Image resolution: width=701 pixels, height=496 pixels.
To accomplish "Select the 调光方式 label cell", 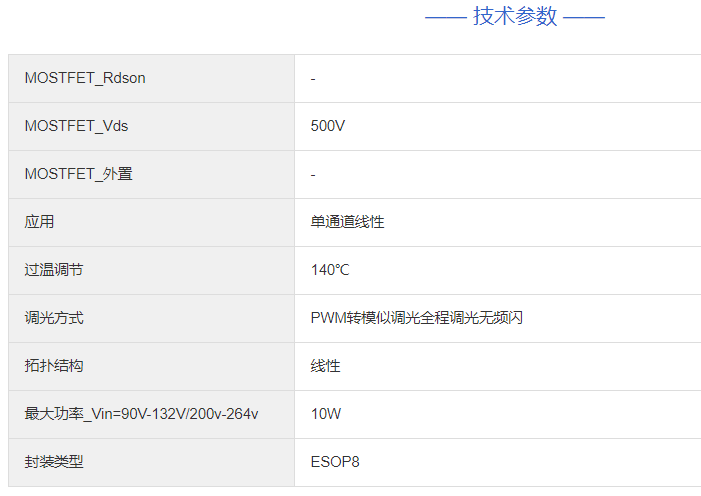I will tap(54, 318).
